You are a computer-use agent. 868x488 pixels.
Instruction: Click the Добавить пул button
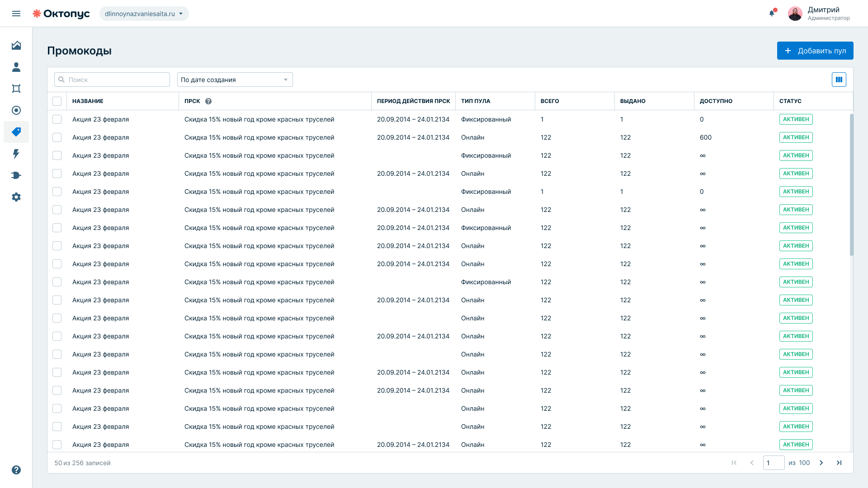(815, 51)
